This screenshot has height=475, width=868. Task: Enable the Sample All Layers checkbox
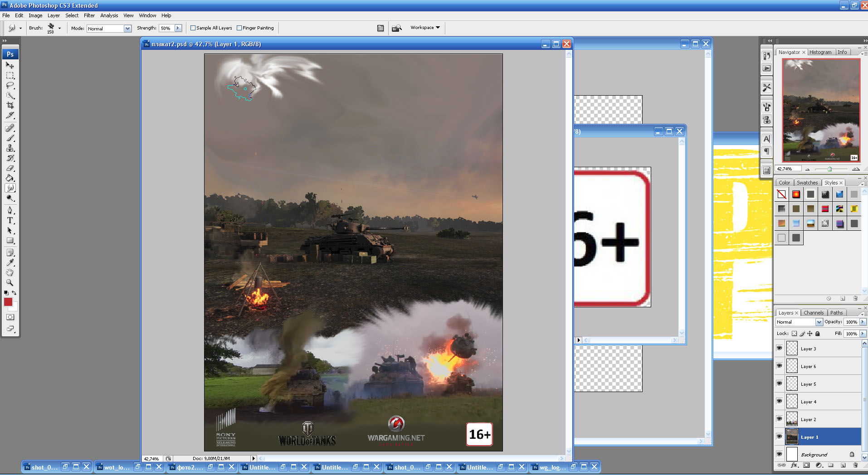coord(193,28)
